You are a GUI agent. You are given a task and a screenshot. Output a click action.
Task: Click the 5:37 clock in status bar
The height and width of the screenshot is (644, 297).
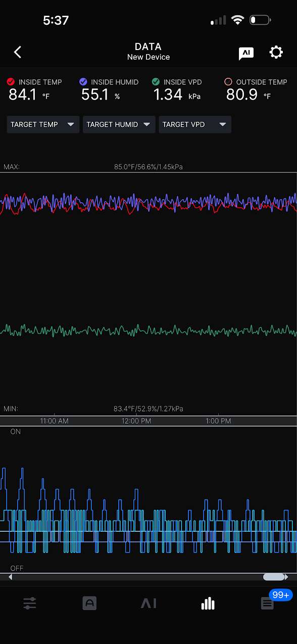click(x=56, y=20)
